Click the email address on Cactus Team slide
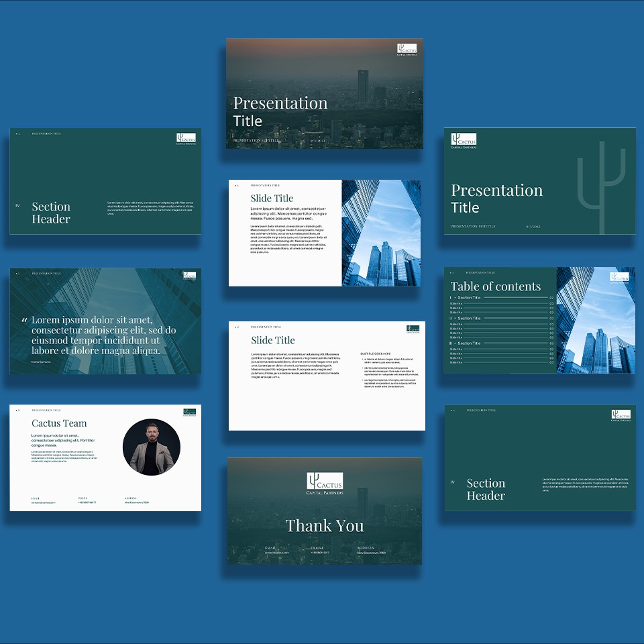 [x=43, y=502]
